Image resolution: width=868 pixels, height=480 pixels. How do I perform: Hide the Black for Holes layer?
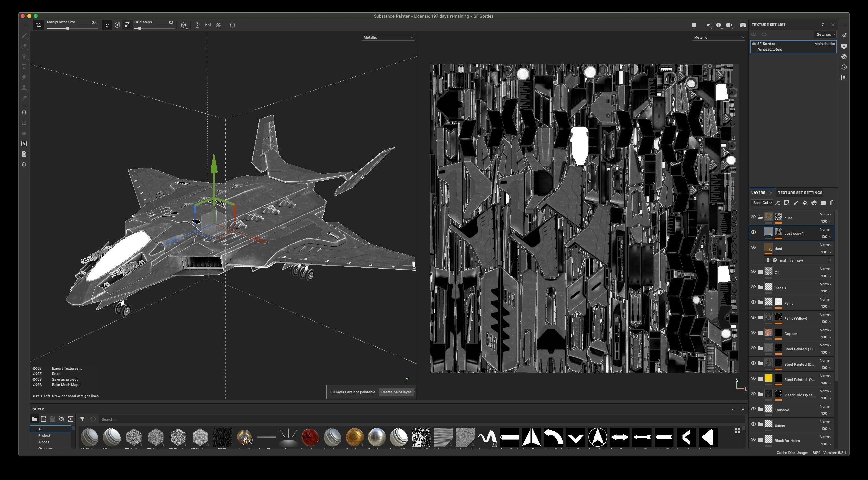(753, 440)
